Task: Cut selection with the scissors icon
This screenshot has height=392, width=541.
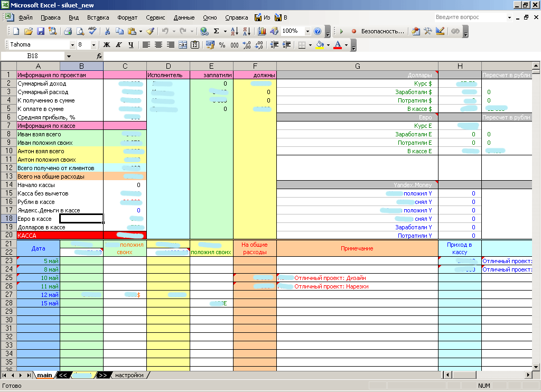Action: point(107,31)
